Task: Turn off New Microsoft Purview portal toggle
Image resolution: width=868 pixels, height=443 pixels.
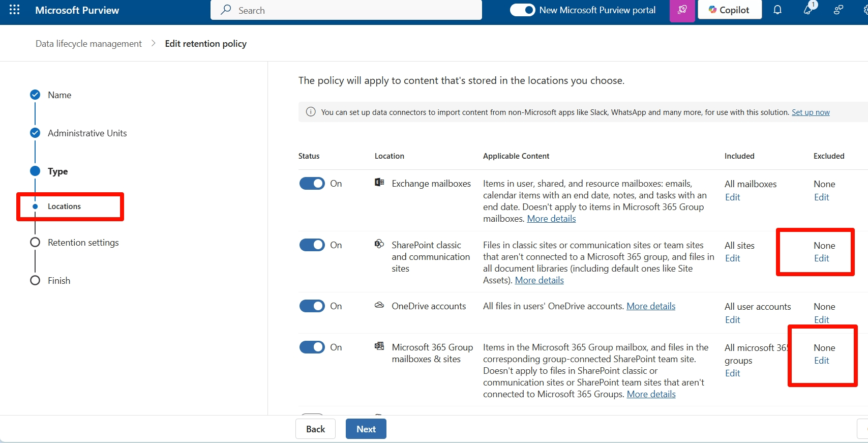Action: pos(523,10)
